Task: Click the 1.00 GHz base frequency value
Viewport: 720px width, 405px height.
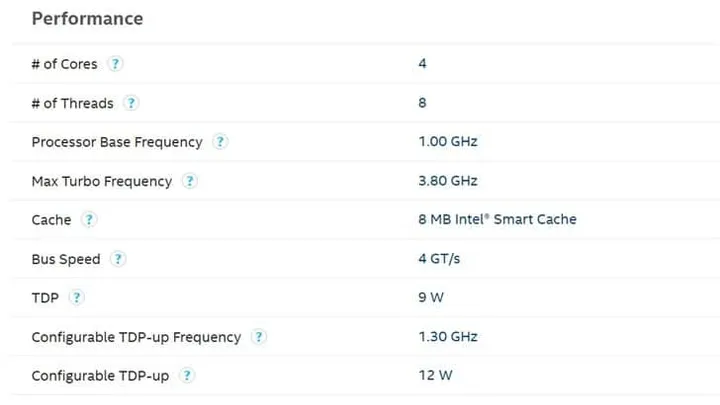Action: point(448,142)
